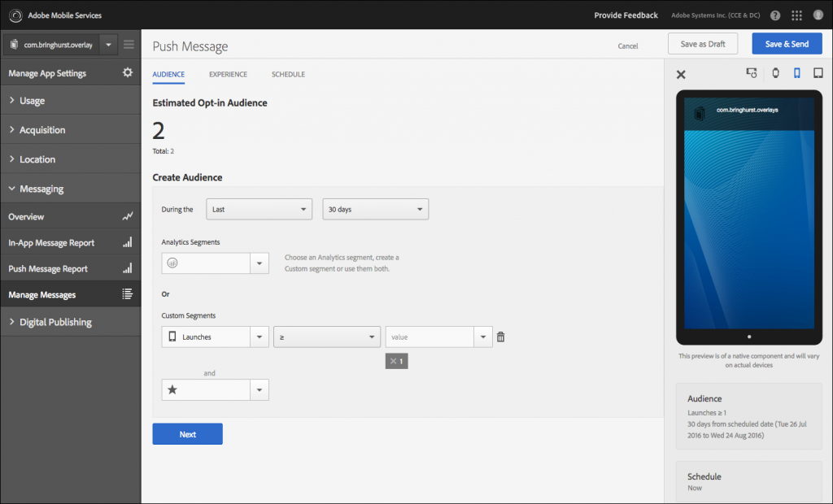Click the hamburger menu beside app selector

pyautogui.click(x=129, y=44)
